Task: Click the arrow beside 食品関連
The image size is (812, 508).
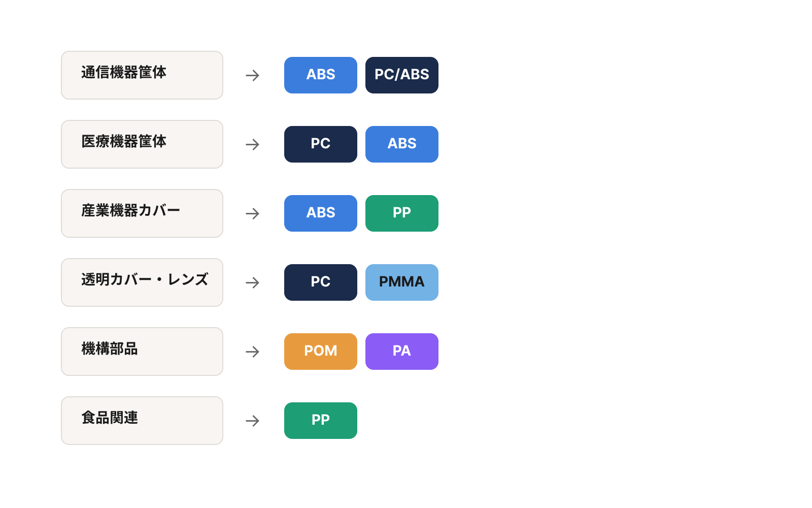Action: tap(252, 421)
